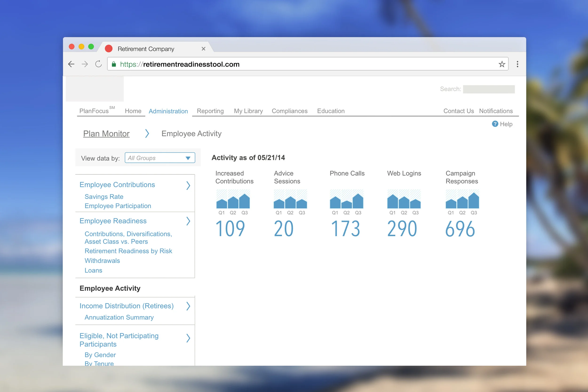Viewport: 588px width, 392px height.
Task: Click the Plan Monitor breadcrumb link
Action: point(106,134)
